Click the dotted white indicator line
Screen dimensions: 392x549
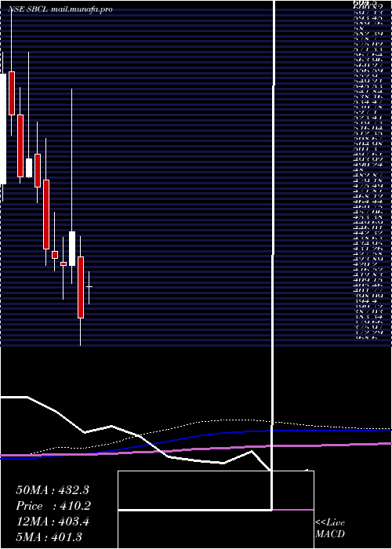(210, 421)
